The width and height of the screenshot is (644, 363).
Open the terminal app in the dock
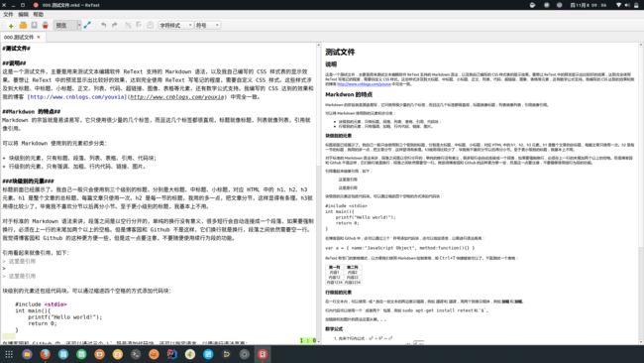click(x=136, y=354)
